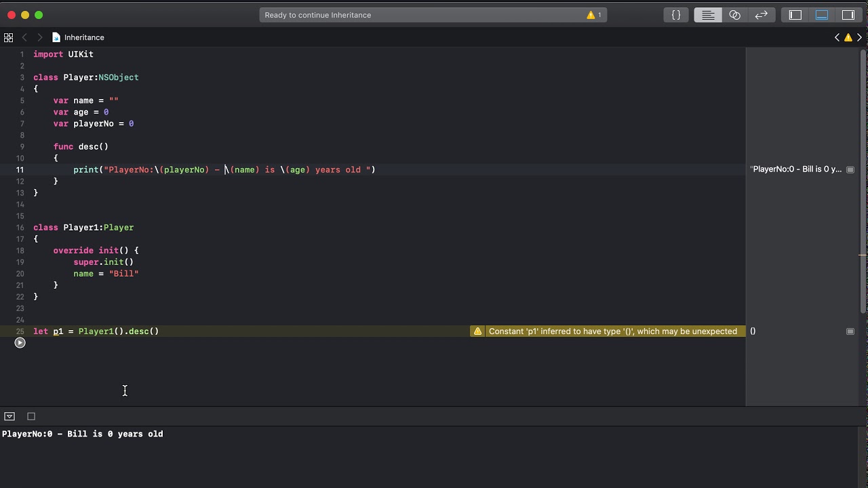Quick Look the PlayerNo result on line 11
This screenshot has width=868, height=488.
tap(850, 169)
